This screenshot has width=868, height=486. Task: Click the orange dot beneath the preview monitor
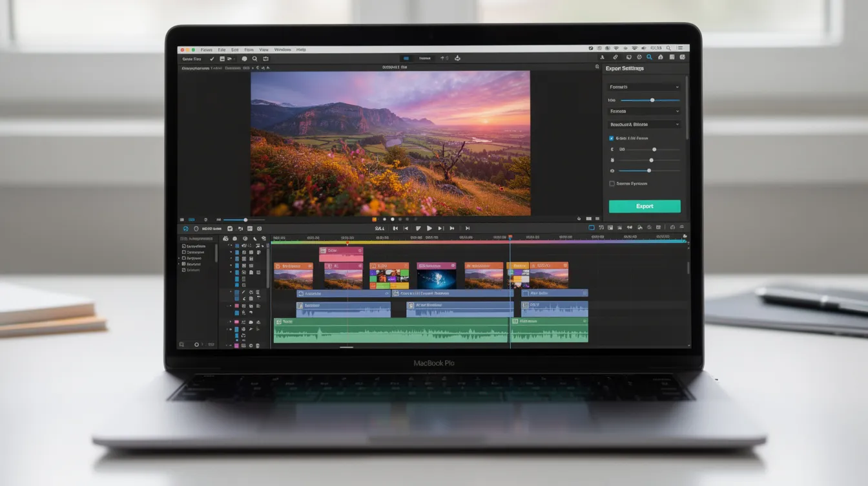374,220
